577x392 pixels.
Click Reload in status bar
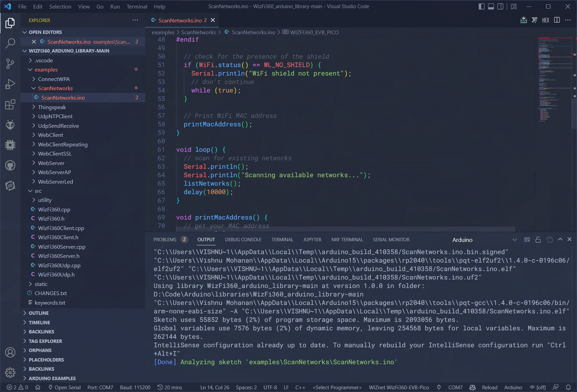(x=489, y=387)
